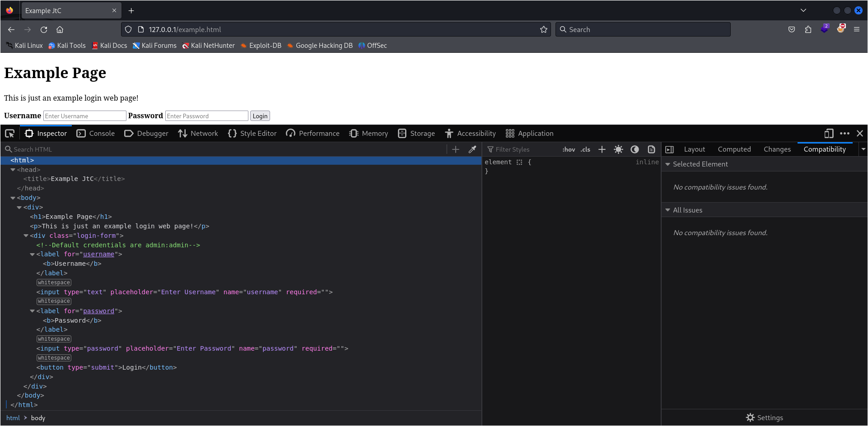Collapse the login-form div node
This screenshot has width=868, height=426.
point(26,236)
